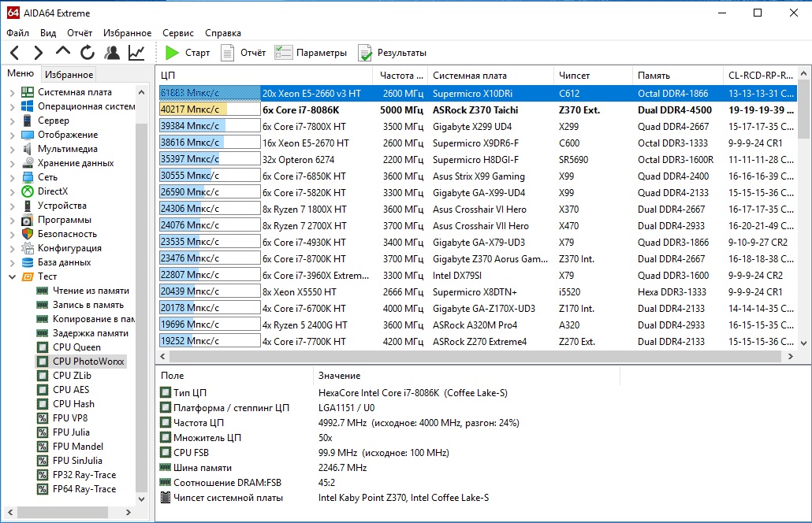
Task: Switch to the Избранное tab in the sidebar
Action: [69, 75]
